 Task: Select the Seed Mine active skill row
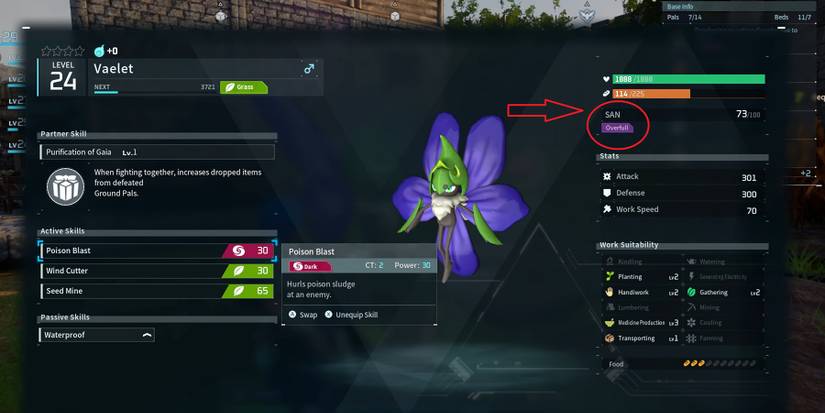[x=157, y=291]
